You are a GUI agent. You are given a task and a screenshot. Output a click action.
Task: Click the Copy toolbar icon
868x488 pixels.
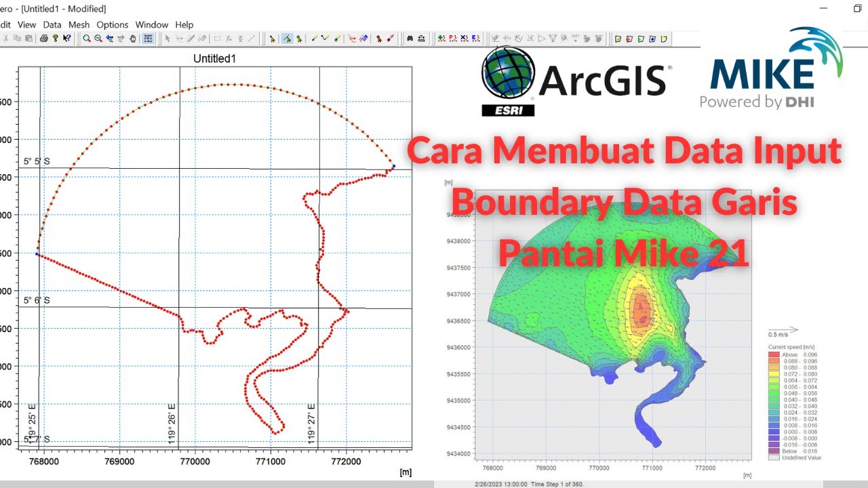click(17, 39)
